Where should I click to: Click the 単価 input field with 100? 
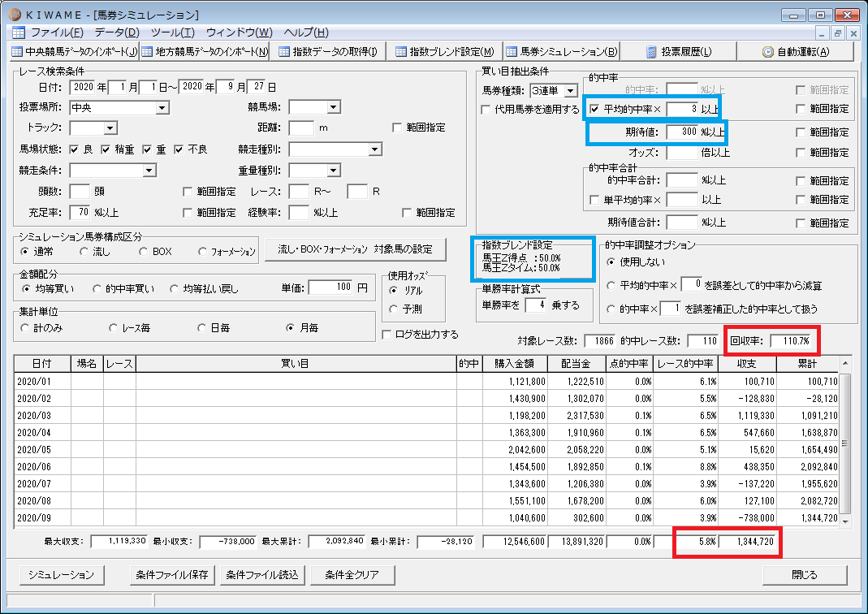pos(330,288)
